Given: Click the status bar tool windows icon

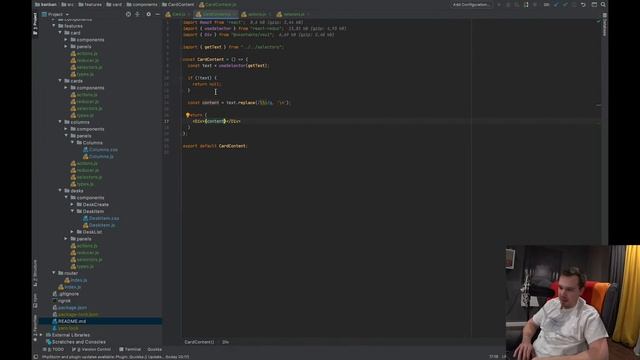Looking at the screenshot, I should pyautogui.click(x=36, y=357).
